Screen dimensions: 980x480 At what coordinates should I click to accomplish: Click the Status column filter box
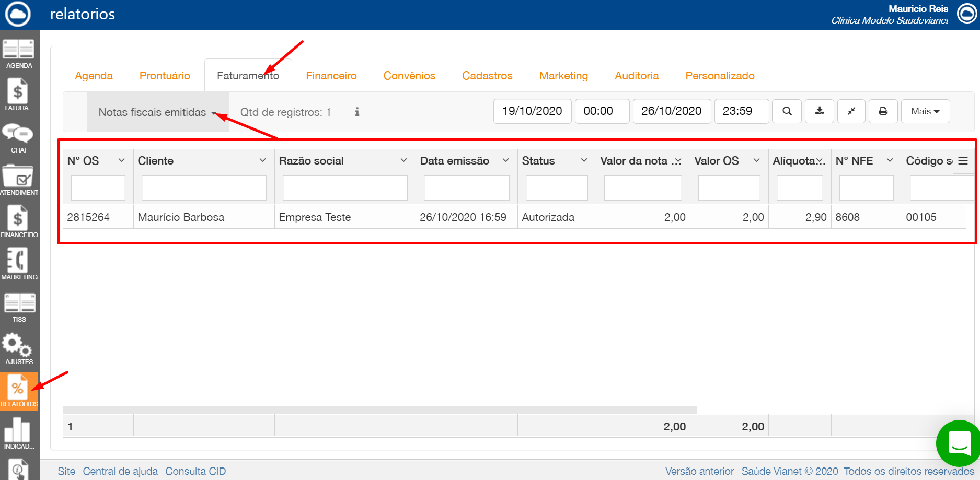pyautogui.click(x=557, y=188)
